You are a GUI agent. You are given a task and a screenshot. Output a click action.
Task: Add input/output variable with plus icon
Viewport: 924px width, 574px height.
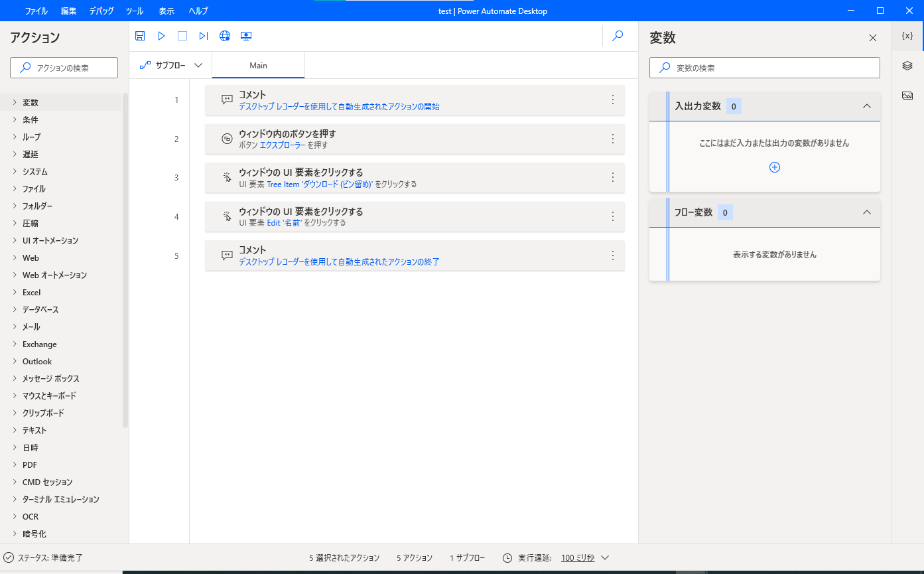coord(774,167)
